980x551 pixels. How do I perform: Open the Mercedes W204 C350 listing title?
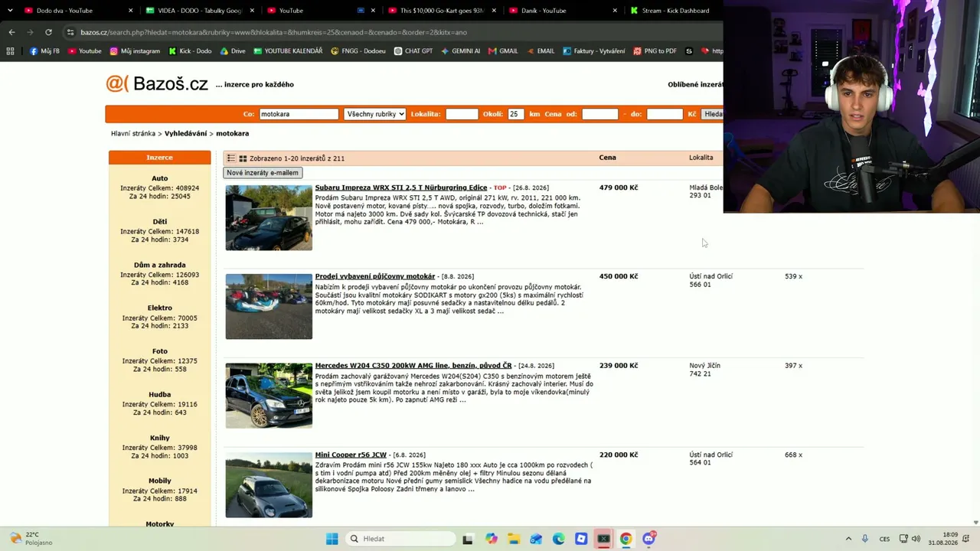(413, 366)
